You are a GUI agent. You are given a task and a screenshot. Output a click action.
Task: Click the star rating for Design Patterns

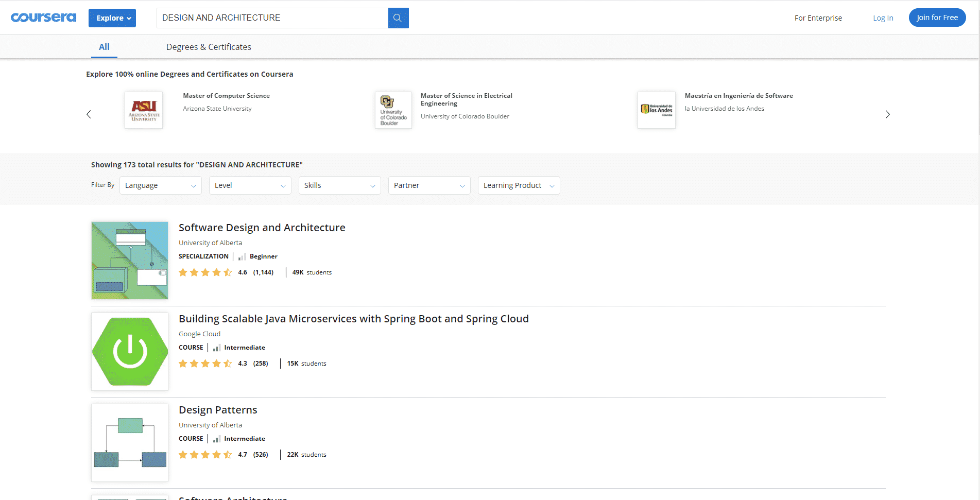[x=205, y=455]
